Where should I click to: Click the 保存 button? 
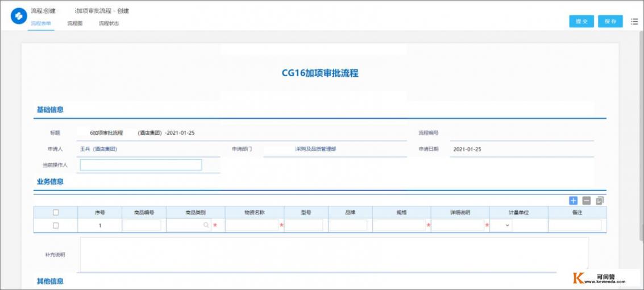point(610,22)
